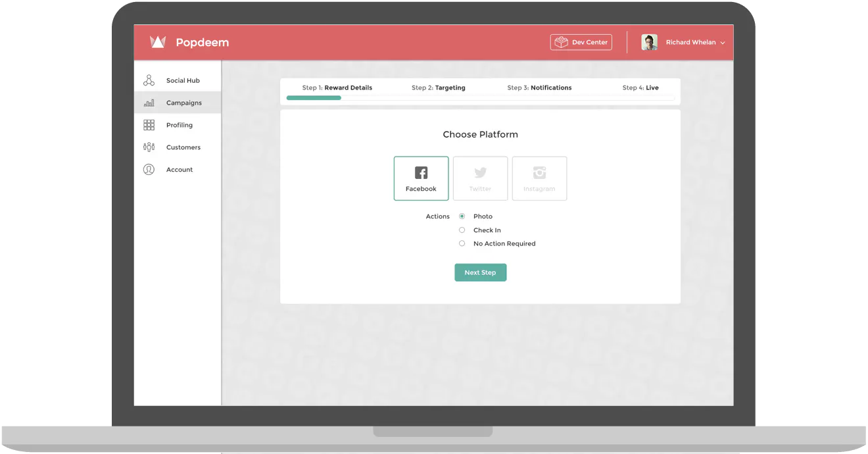Click the Facebook logo icon
The image size is (868, 454).
point(421,173)
